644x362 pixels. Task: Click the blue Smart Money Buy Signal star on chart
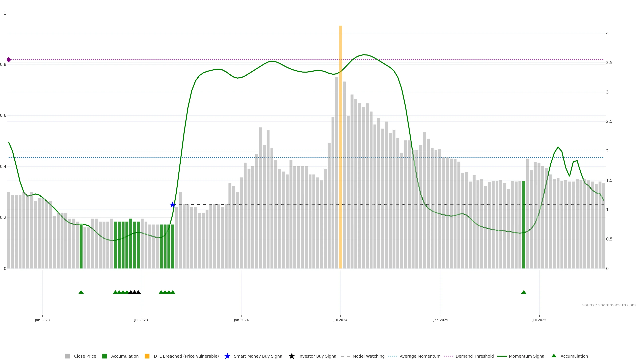173,205
